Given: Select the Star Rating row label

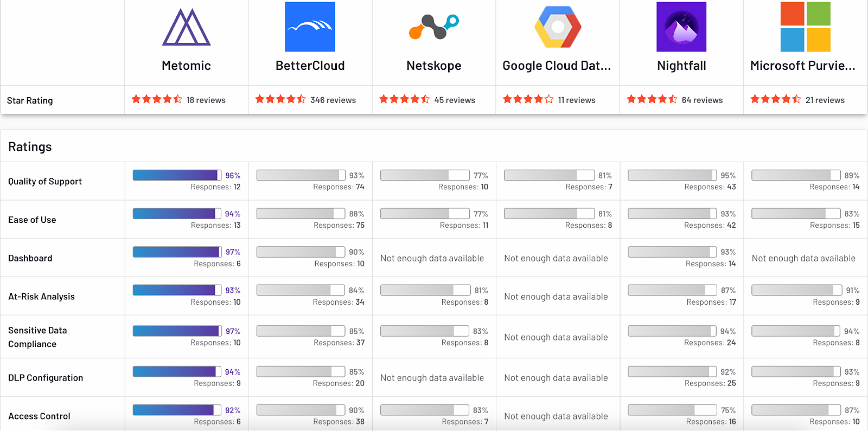Looking at the screenshot, I should tap(30, 100).
